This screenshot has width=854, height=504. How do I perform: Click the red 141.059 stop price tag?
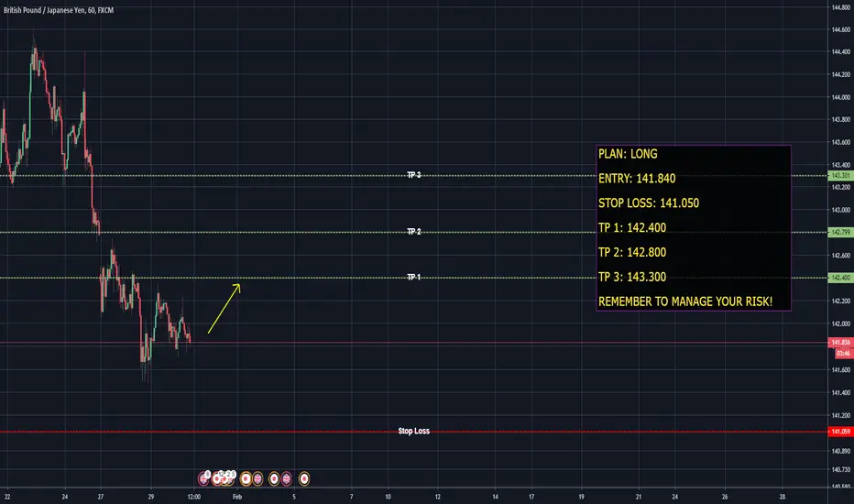(840, 432)
